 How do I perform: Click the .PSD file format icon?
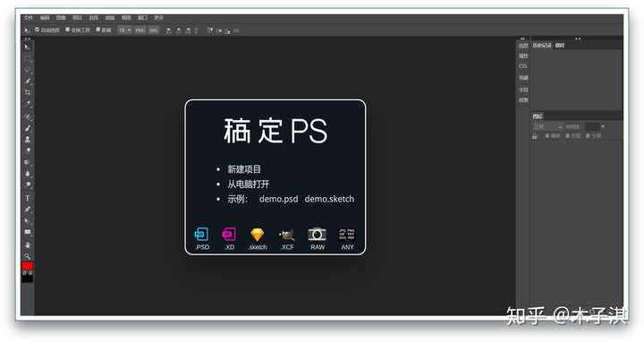click(x=201, y=235)
